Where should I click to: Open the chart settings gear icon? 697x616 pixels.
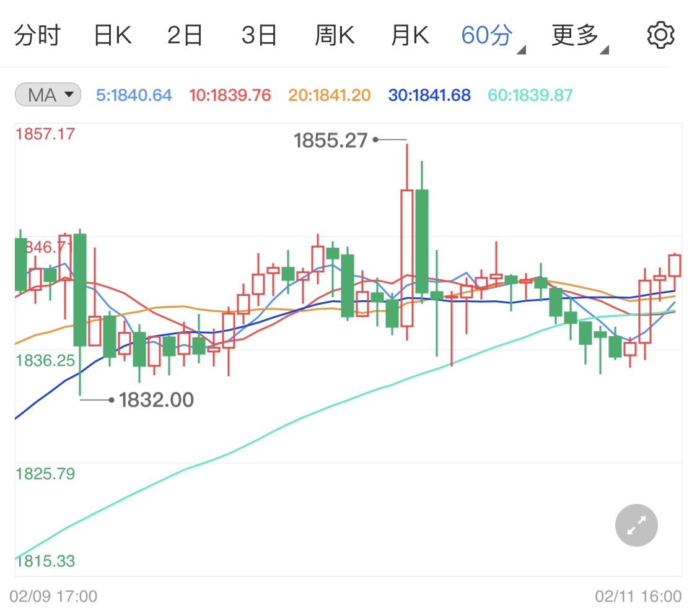pos(660,35)
